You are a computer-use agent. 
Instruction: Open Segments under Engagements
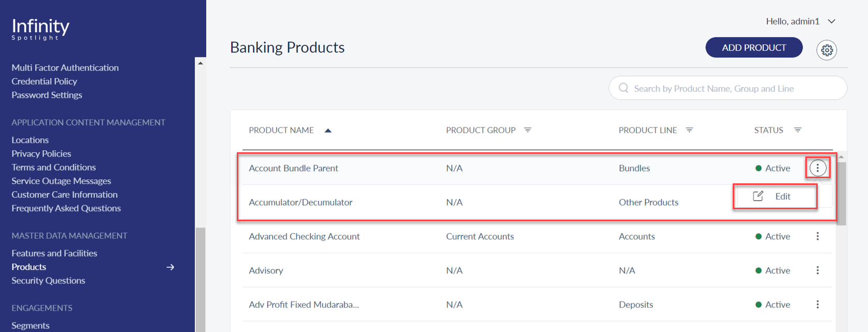click(31, 325)
